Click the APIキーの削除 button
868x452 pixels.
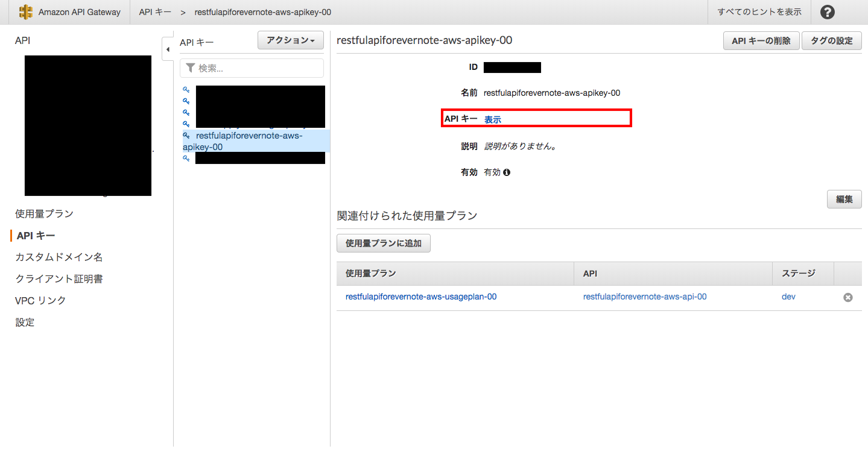(761, 41)
